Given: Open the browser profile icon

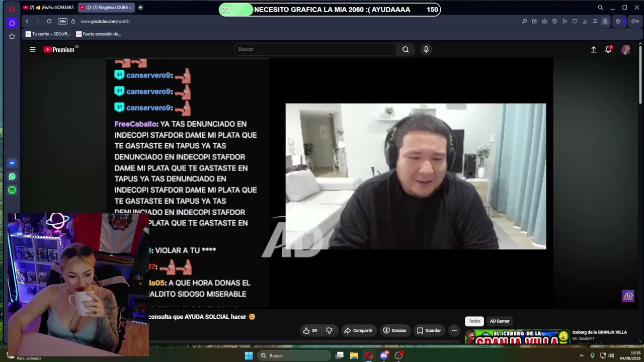Looking at the screenshot, I should coord(605,21).
